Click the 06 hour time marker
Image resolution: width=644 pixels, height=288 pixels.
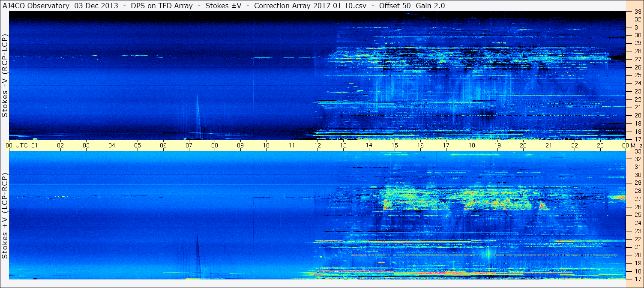[x=163, y=145]
